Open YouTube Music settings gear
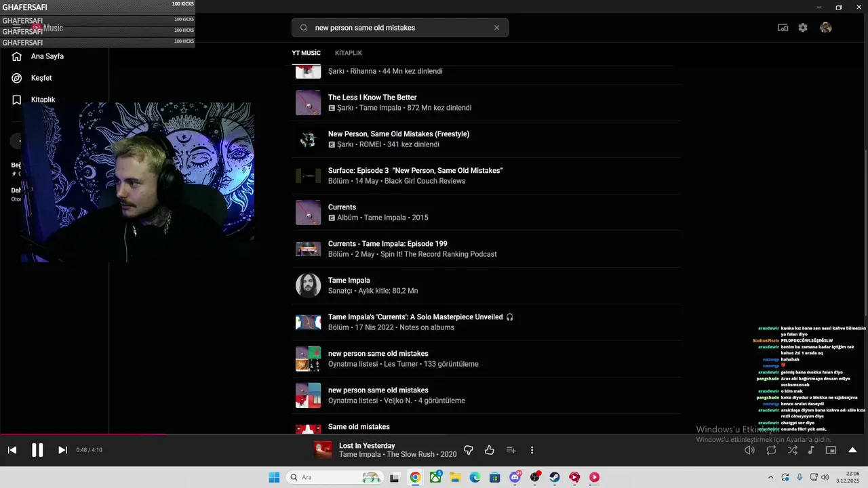This screenshot has width=868, height=488. [803, 28]
